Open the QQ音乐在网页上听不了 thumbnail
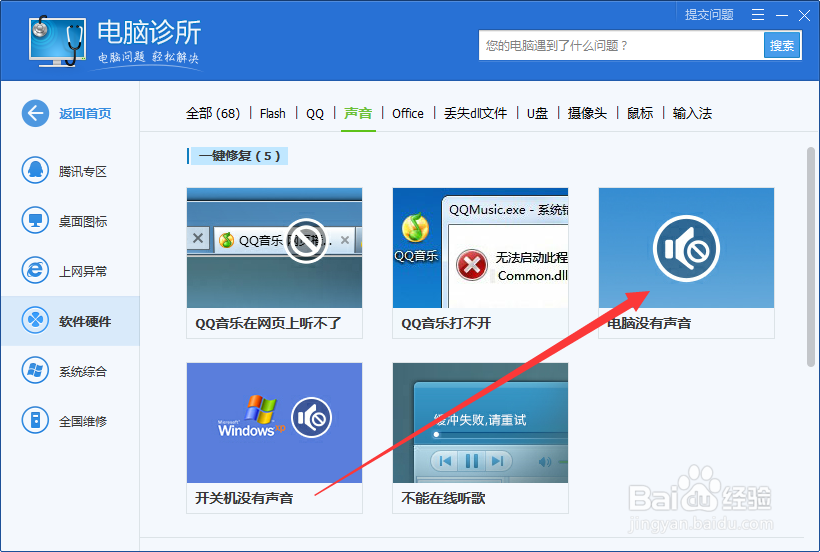Viewport: 820px width, 552px height. (x=274, y=248)
